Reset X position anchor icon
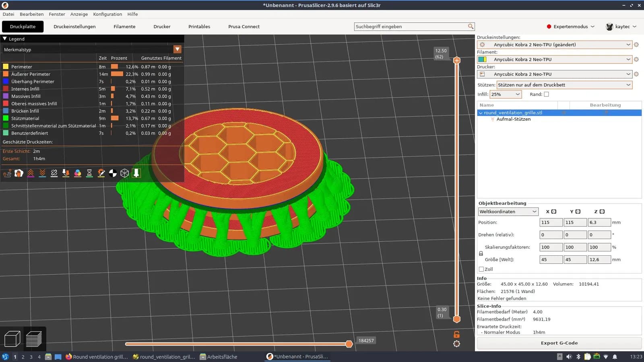The image size is (644, 362). [554, 212]
